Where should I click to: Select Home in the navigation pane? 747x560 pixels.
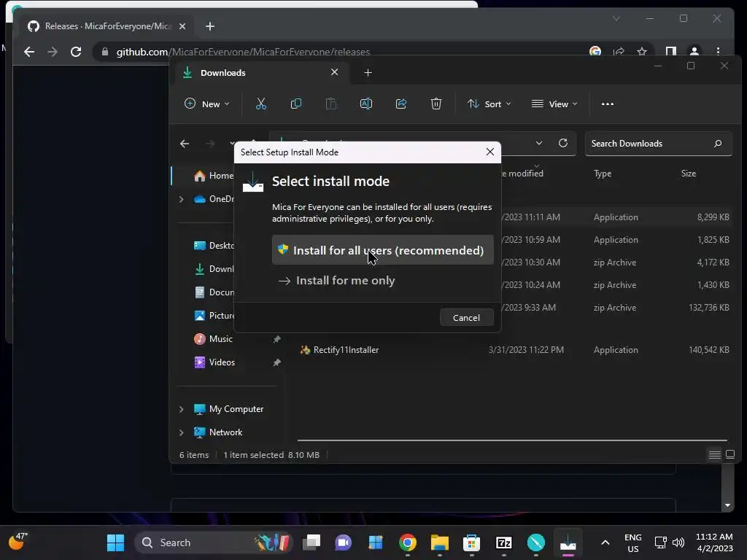[x=214, y=176]
